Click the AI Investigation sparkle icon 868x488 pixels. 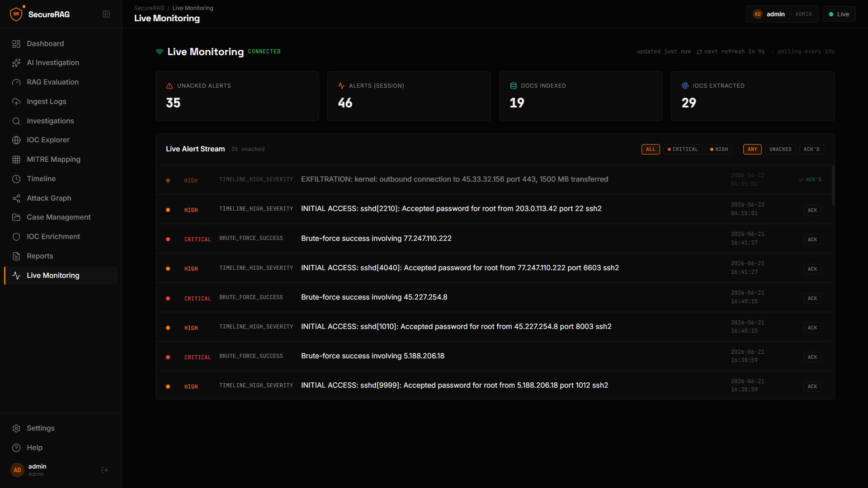click(16, 63)
